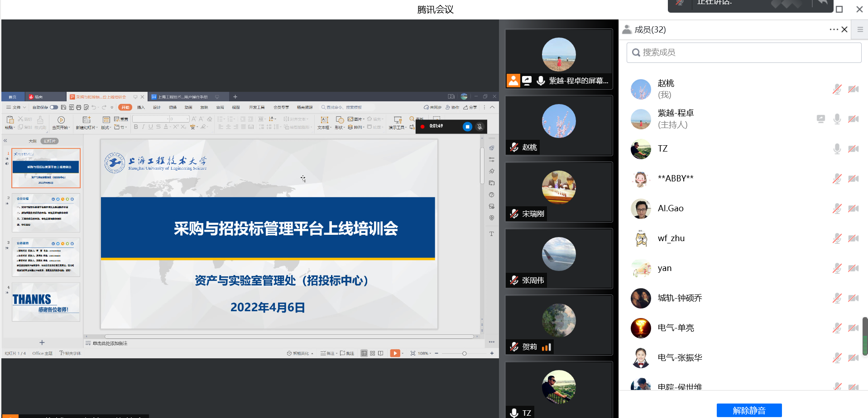
Task: Click the text box (文本框) tool in the ribbon
Action: point(324,122)
